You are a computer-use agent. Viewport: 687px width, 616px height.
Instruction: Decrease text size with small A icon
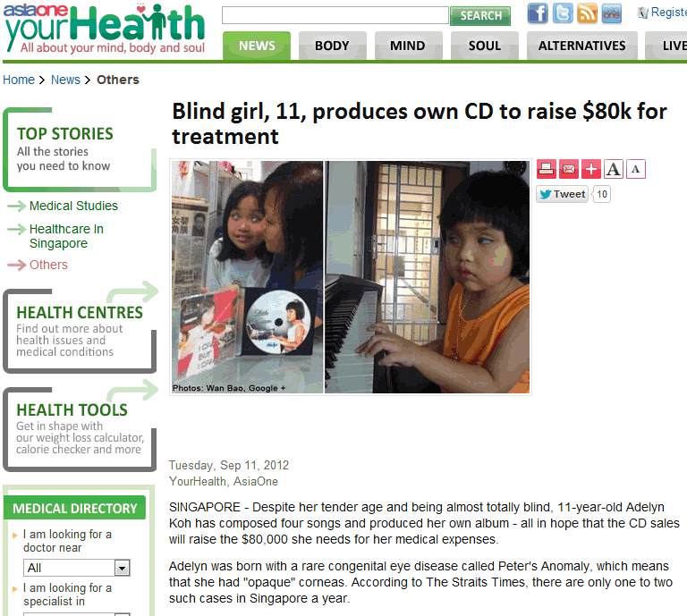(636, 169)
